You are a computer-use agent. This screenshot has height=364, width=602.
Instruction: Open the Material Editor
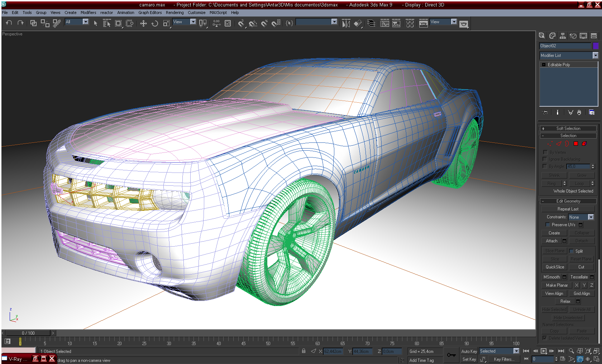point(410,23)
